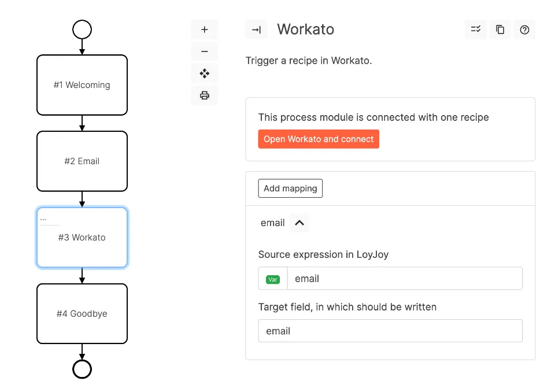Click the print flowchart icon

point(204,95)
